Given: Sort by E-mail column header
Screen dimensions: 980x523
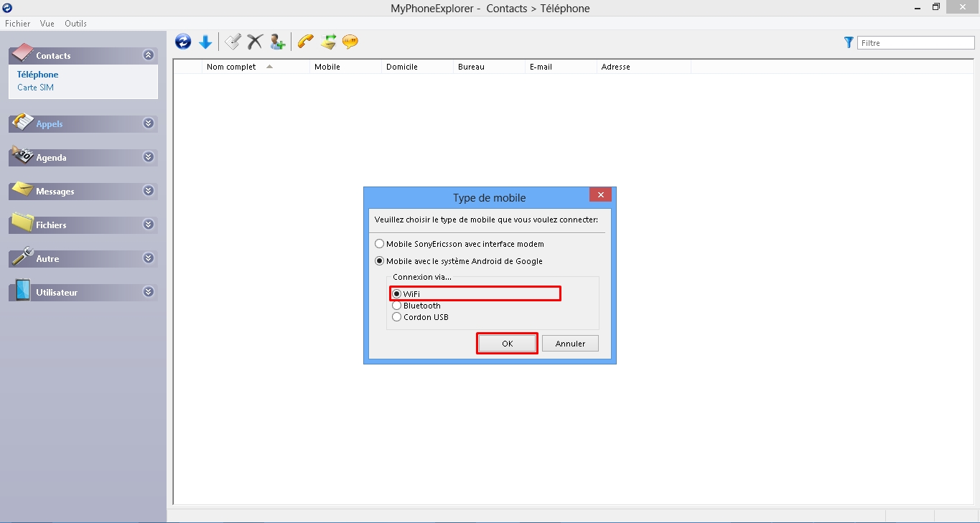Looking at the screenshot, I should (x=561, y=67).
